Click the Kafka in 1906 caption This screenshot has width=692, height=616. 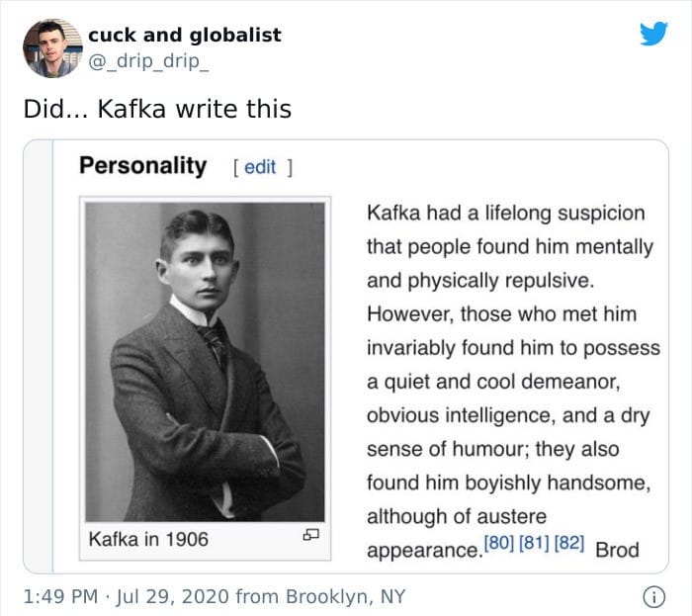pyautogui.click(x=148, y=539)
